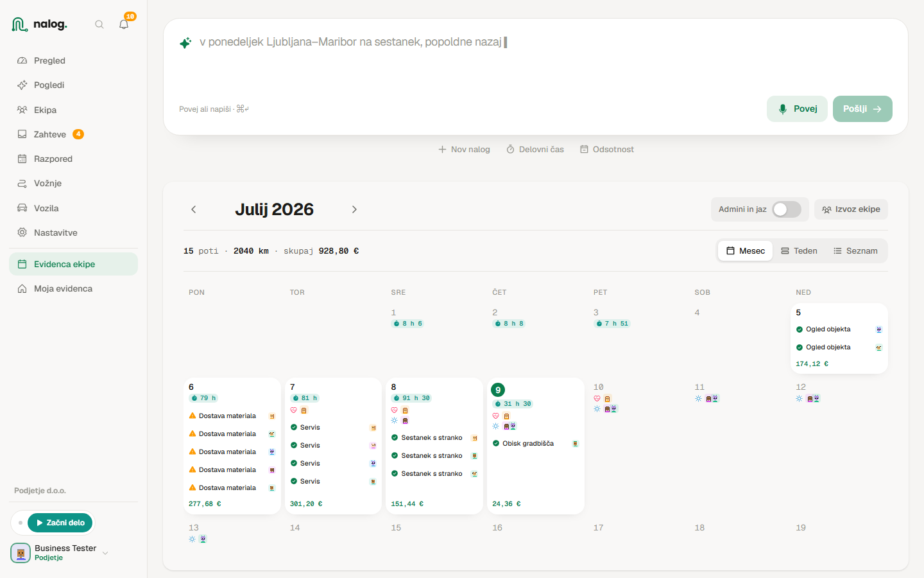Image resolution: width=924 pixels, height=578 pixels.
Task: Click the plus icon beside Nov nalog
Action: pos(442,149)
